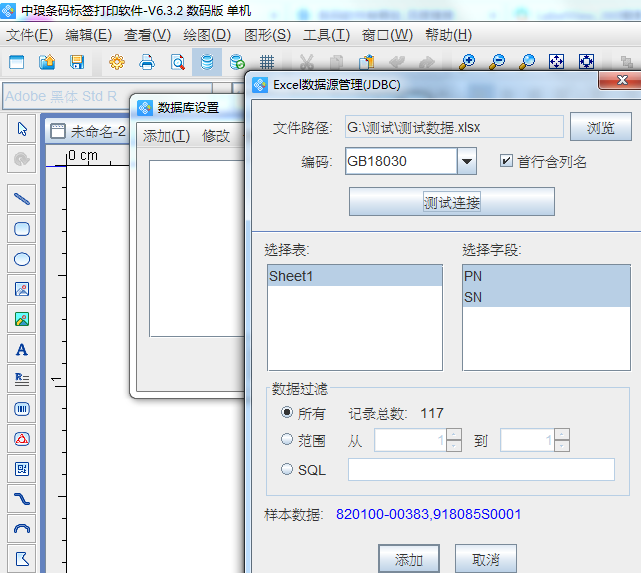Select the QR code tool
641x573 pixels.
tap(22, 468)
